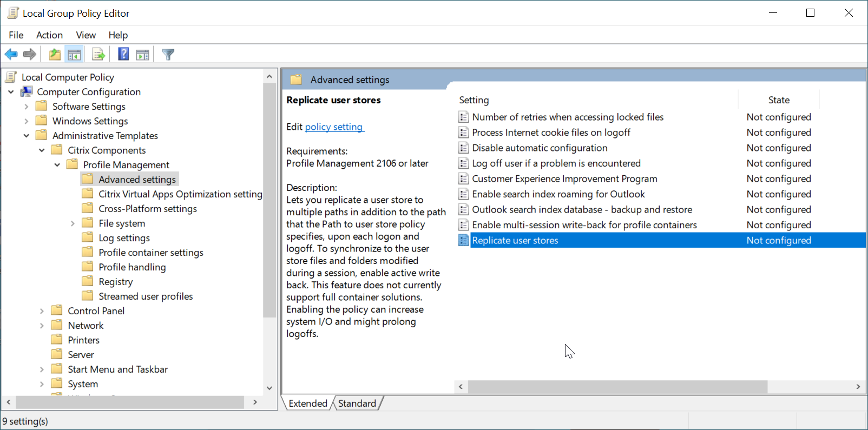This screenshot has height=430, width=868.
Task: Toggle Show/Hide Console Tree toolbar icon
Action: coord(74,54)
